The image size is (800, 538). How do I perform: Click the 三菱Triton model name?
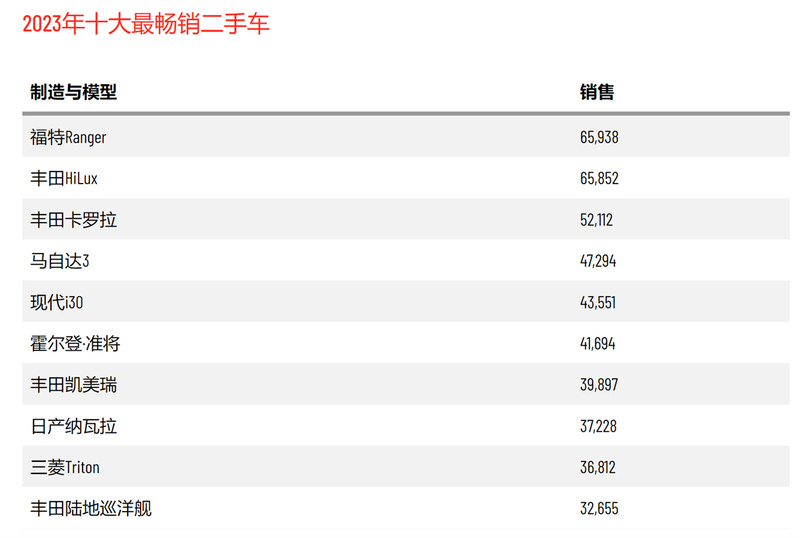[x=65, y=467]
